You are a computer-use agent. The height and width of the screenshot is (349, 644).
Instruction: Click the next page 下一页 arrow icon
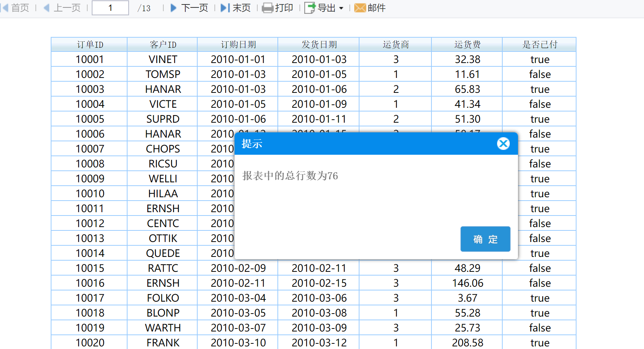pos(173,8)
